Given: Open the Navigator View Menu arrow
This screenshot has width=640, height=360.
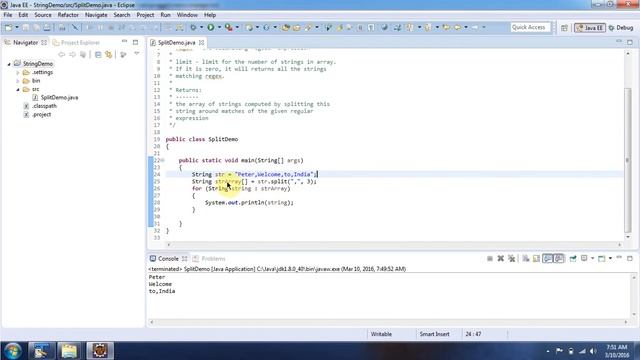Looking at the screenshot, I should [x=137, y=54].
